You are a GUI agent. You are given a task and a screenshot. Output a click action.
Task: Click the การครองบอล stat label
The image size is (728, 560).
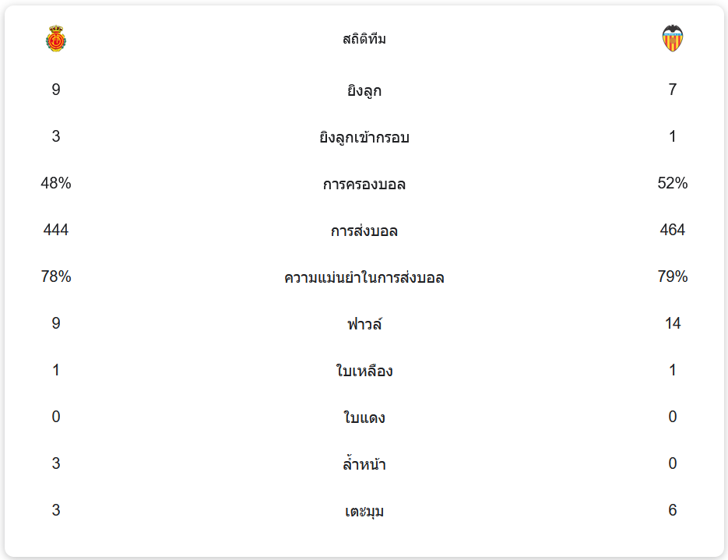pyautogui.click(x=364, y=185)
